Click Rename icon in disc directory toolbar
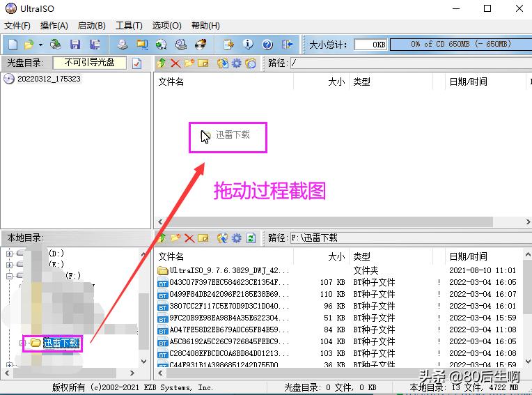 point(203,63)
